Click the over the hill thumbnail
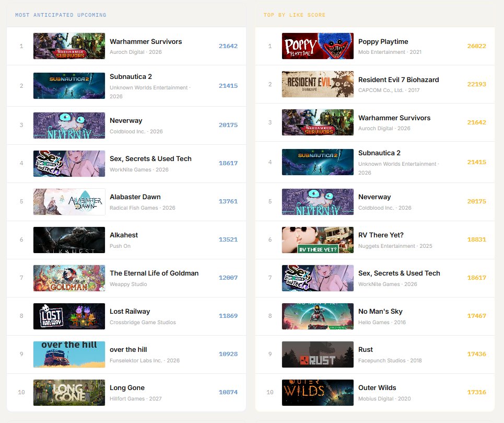Screen dimensions: 504x423 69,355
